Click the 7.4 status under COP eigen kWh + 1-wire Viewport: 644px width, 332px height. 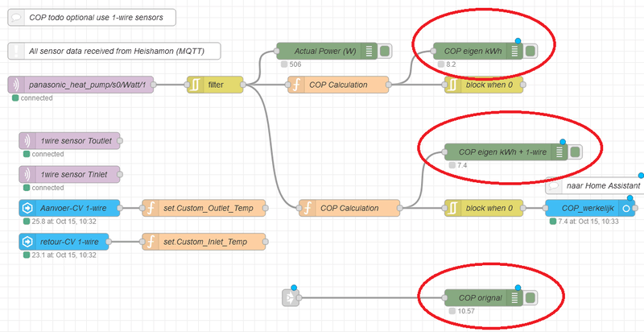[x=462, y=165]
